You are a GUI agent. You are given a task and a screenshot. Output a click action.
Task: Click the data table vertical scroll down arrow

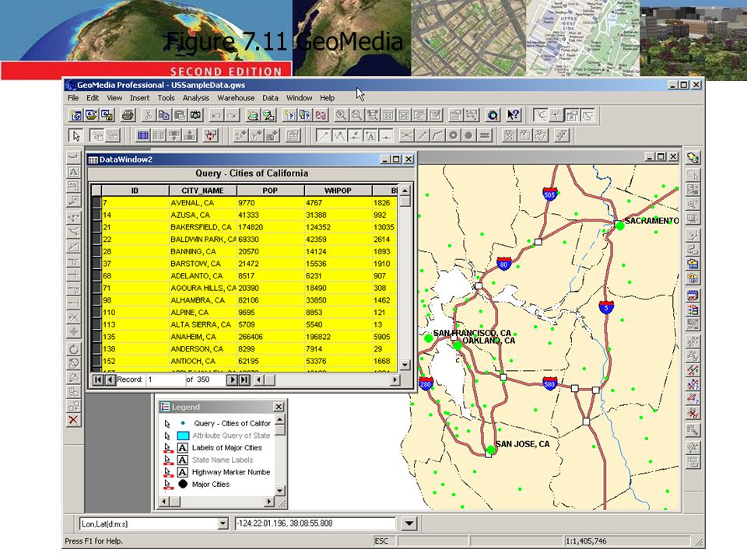405,366
